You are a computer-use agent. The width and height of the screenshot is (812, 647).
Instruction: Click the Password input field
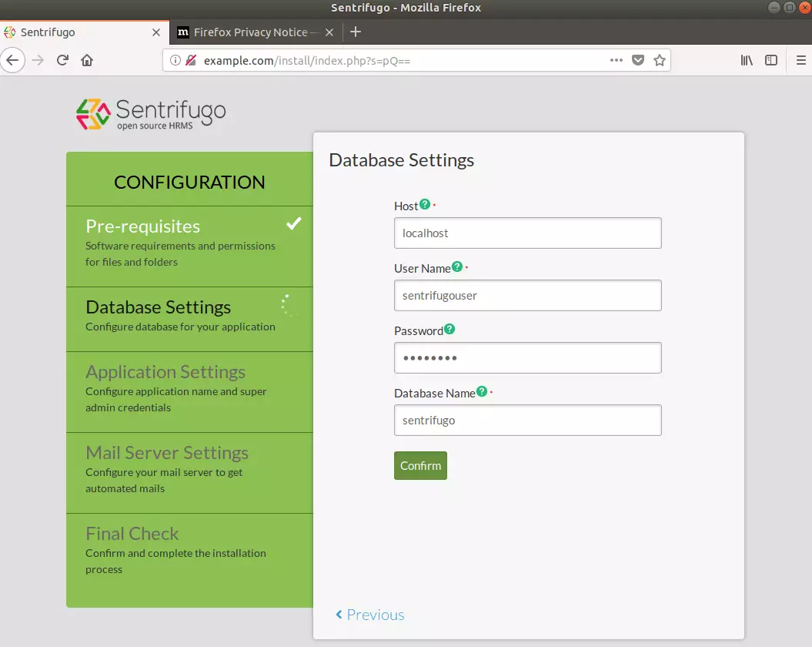528,357
